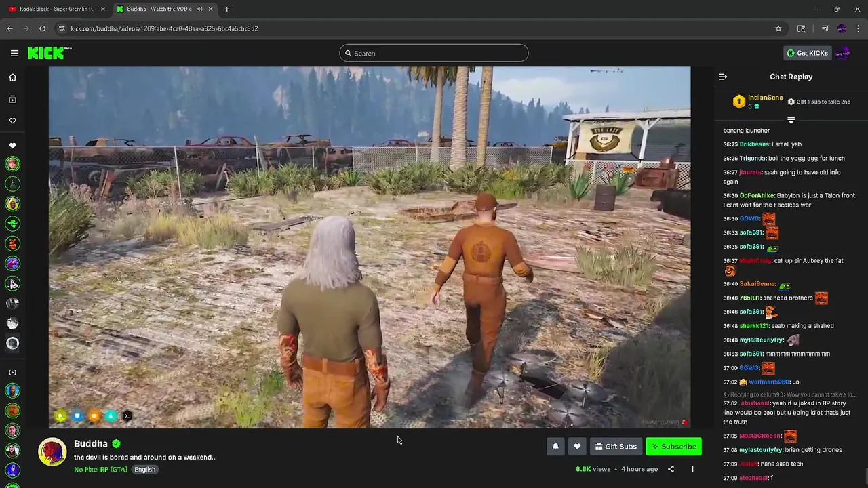Open Gift Subs for Buddha
The width and height of the screenshot is (868, 488).
[x=616, y=447]
